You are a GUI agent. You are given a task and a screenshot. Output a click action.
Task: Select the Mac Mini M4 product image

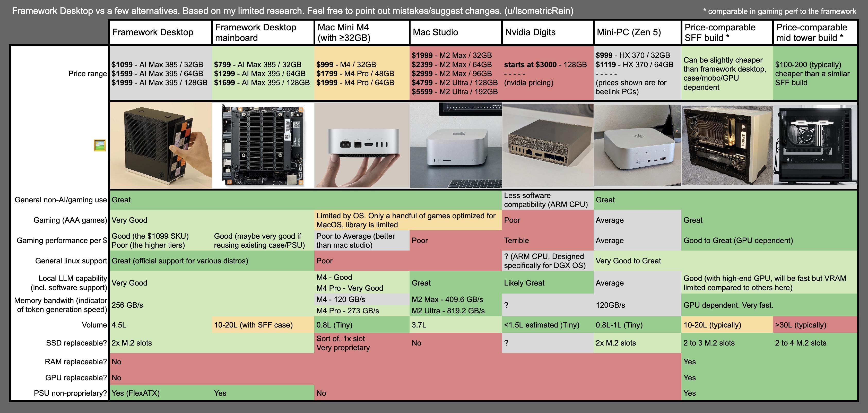tap(362, 145)
